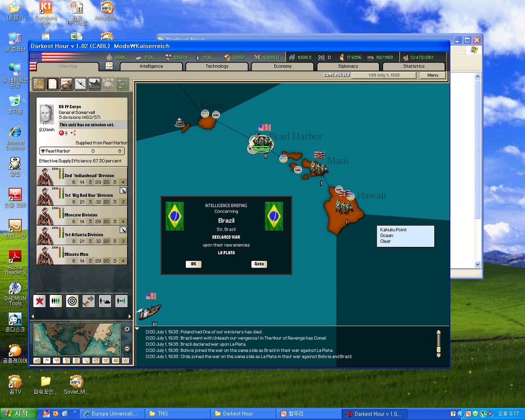
Task: Click the load unit onto ship icon
Action: (x=105, y=301)
